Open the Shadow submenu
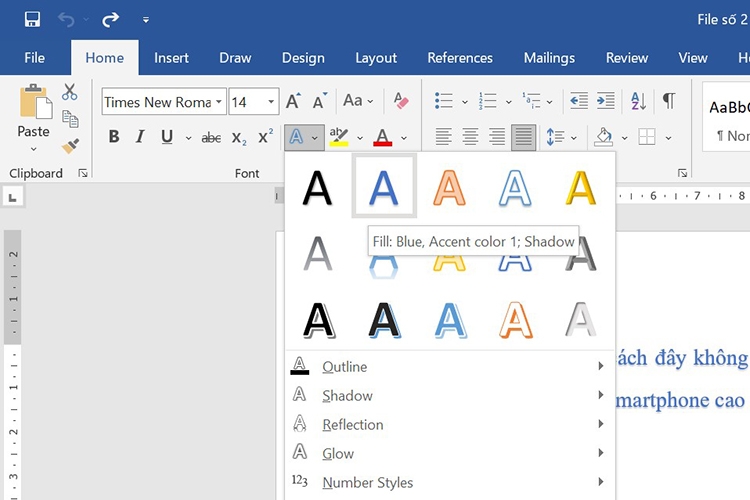The height and width of the screenshot is (500, 750). point(450,395)
